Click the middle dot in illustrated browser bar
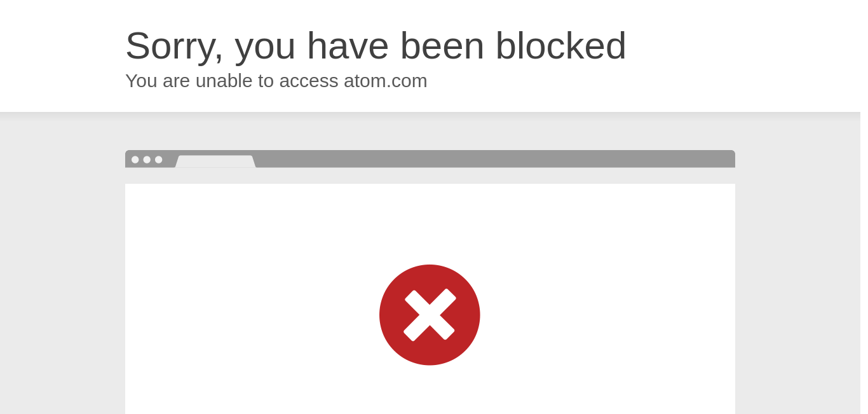This screenshot has height=414, width=868. pos(147,160)
